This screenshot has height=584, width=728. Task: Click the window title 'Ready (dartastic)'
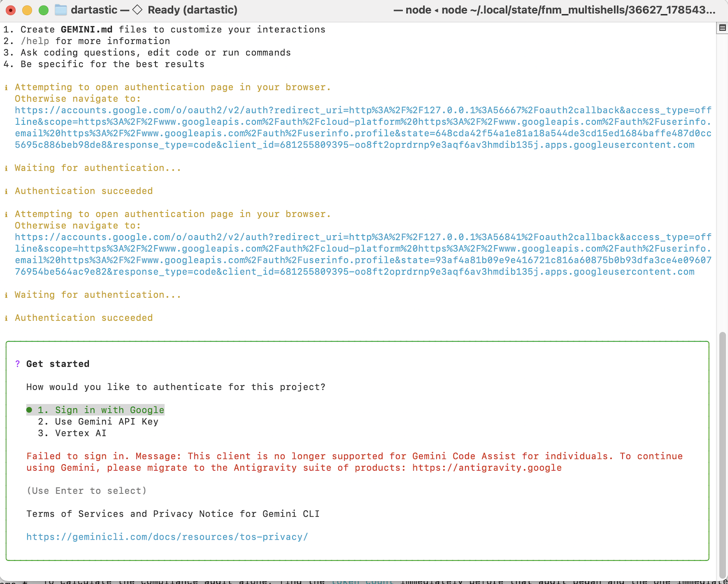[x=193, y=10]
